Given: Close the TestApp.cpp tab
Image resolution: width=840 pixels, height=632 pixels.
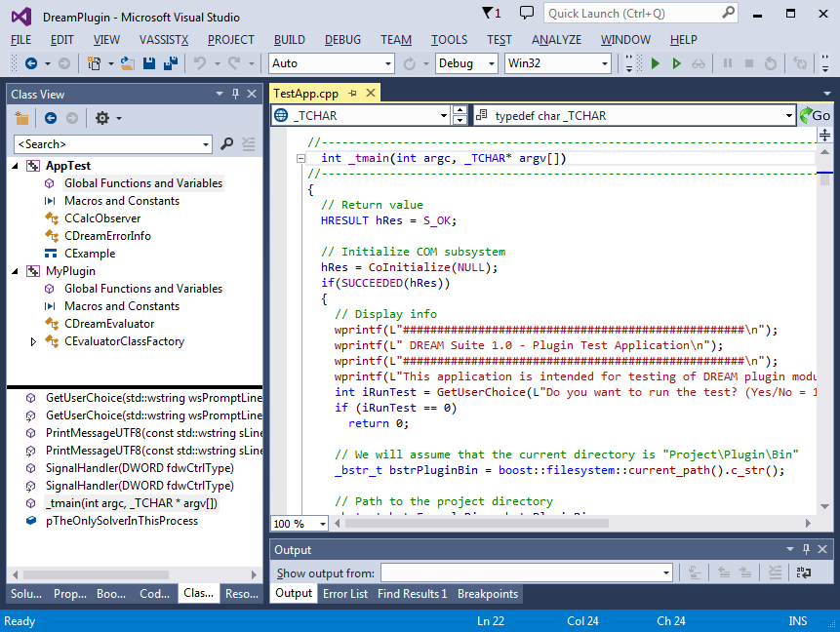Looking at the screenshot, I should (370, 94).
